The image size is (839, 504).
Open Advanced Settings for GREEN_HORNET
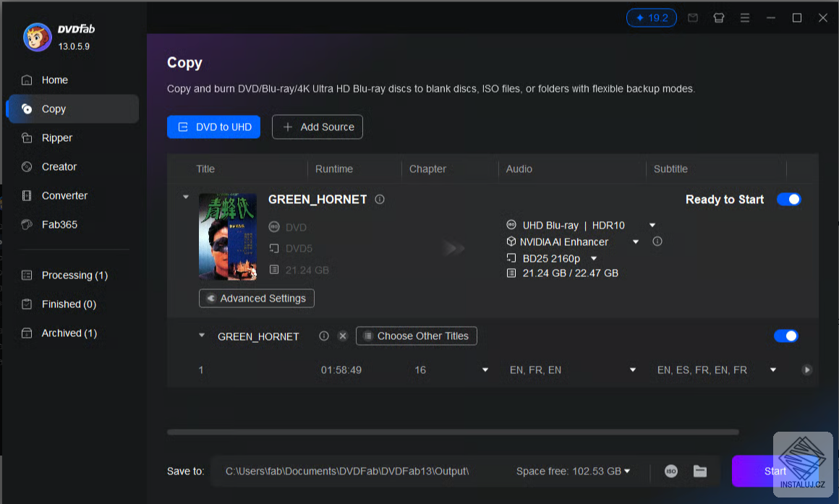[x=256, y=298]
